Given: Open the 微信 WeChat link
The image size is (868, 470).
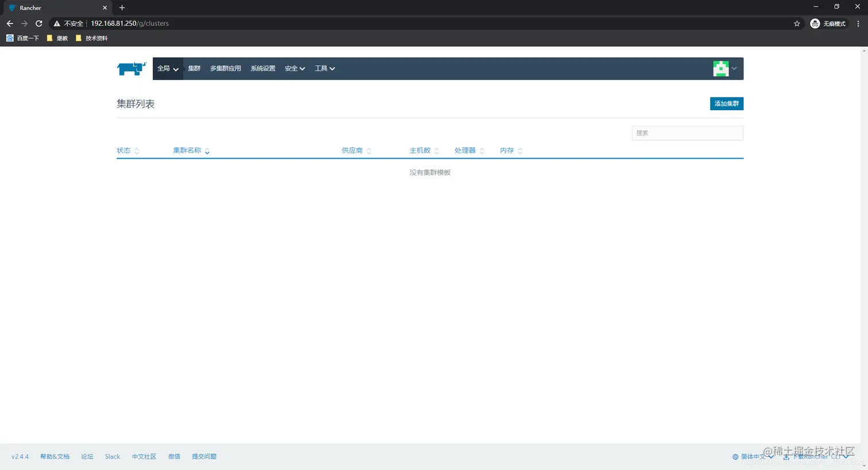Looking at the screenshot, I should (x=174, y=457).
